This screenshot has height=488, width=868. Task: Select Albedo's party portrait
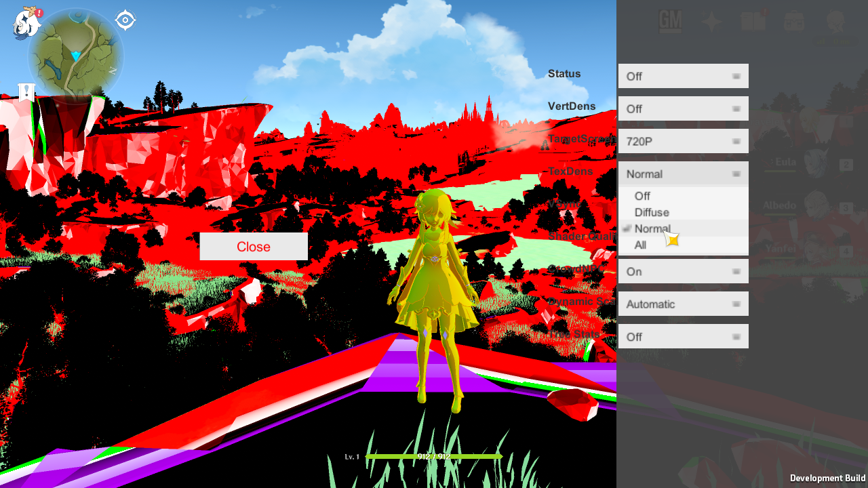(x=816, y=206)
